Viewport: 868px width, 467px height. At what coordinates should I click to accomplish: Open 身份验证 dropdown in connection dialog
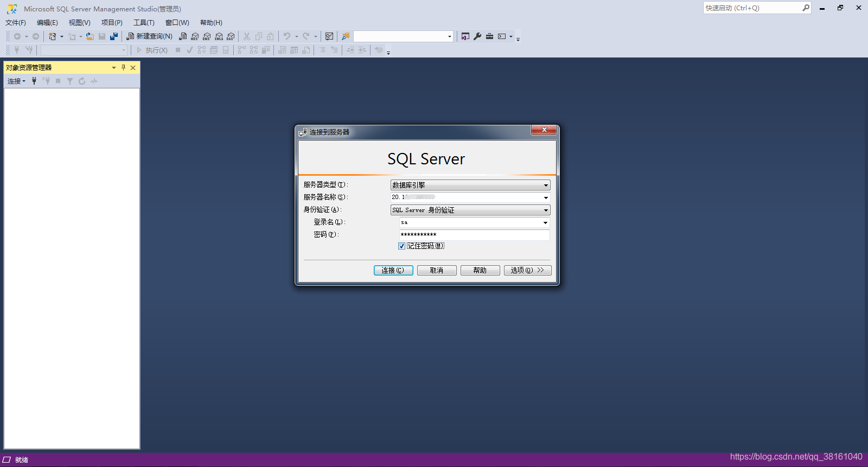(470, 210)
